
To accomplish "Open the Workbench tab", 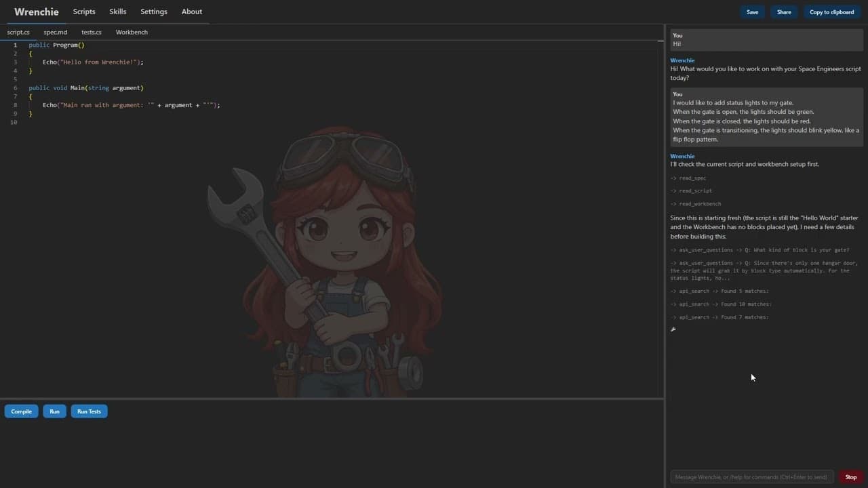I will click(x=132, y=32).
